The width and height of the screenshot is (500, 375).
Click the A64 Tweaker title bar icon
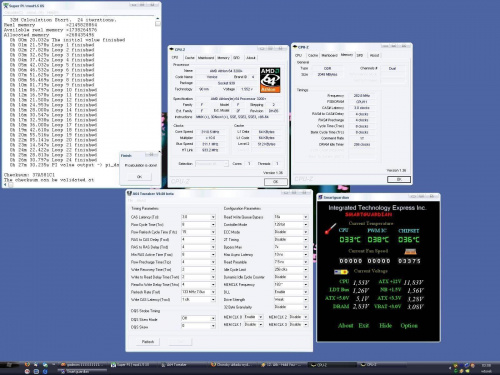point(129,193)
